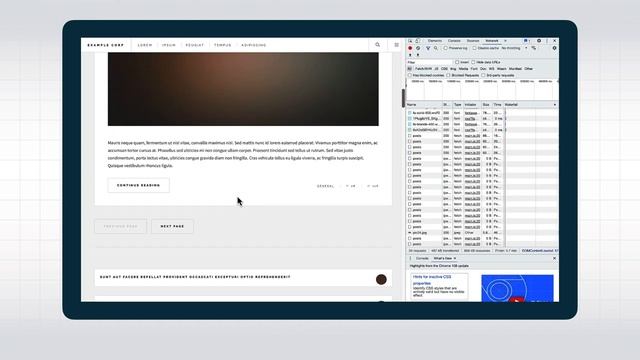The image size is (640, 360).
Task: Enable the Preserve log checkbox
Action: click(x=446, y=48)
